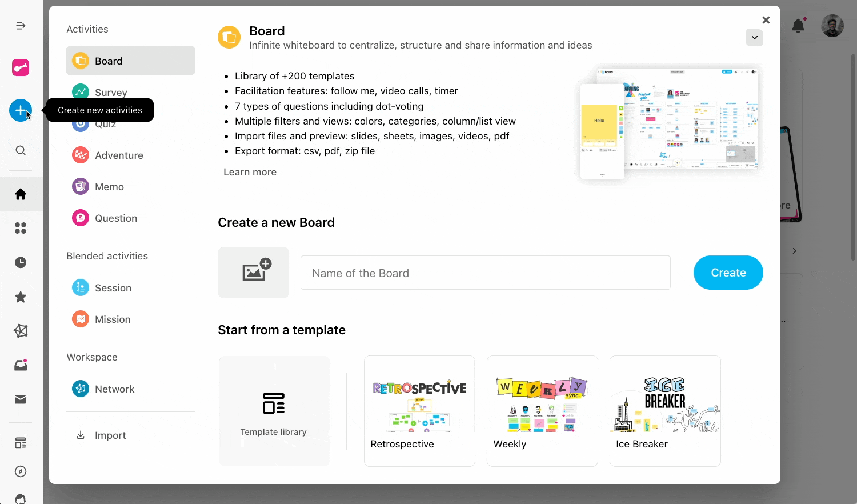Pick the Retrospective template

tap(419, 411)
